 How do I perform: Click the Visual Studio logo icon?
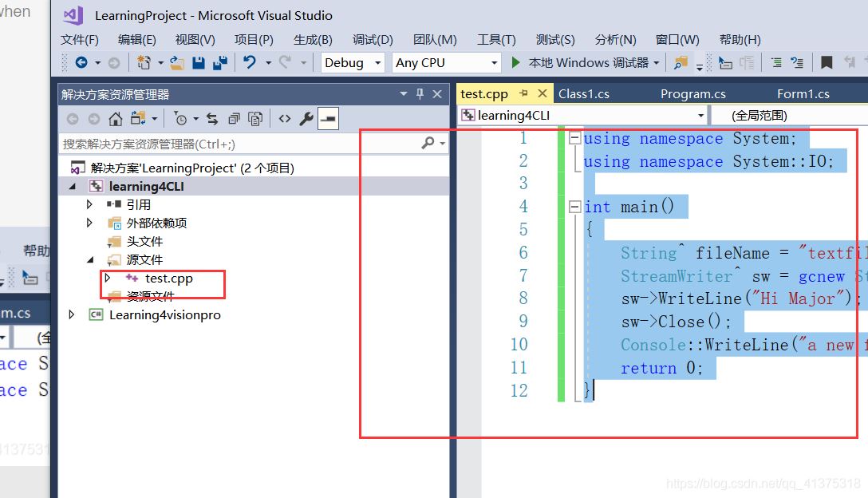tap(73, 15)
